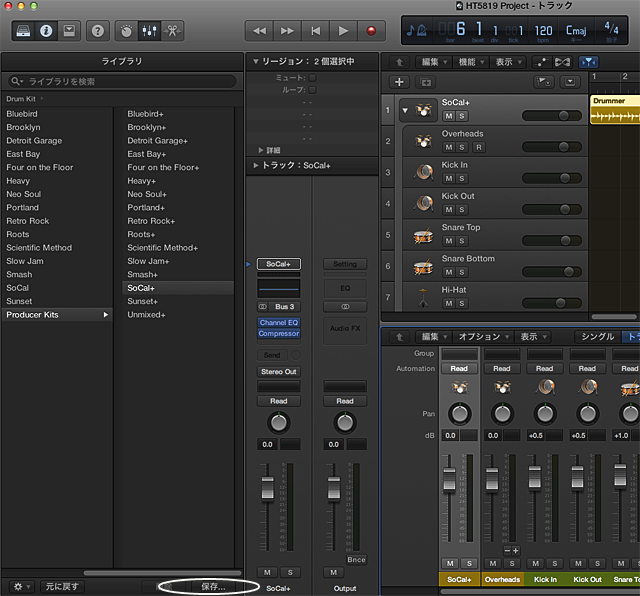Screen dimensions: 640x596
Task: Click the SoCal+ drum kit track icon
Action: 423,110
